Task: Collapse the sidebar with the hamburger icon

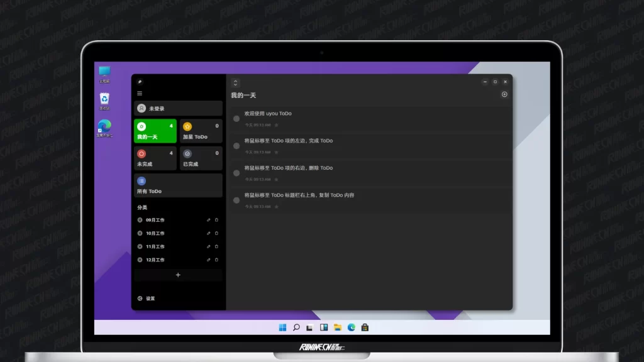Action: coord(140,94)
